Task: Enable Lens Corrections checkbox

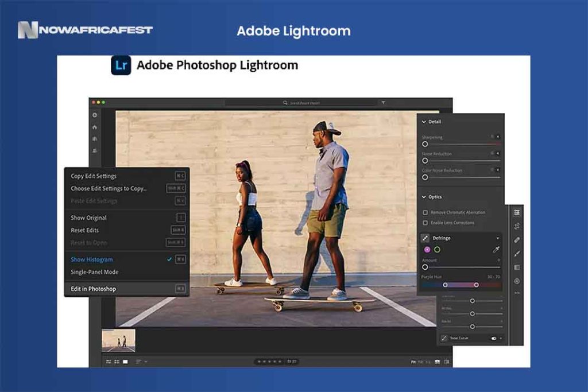Action: coord(425,223)
